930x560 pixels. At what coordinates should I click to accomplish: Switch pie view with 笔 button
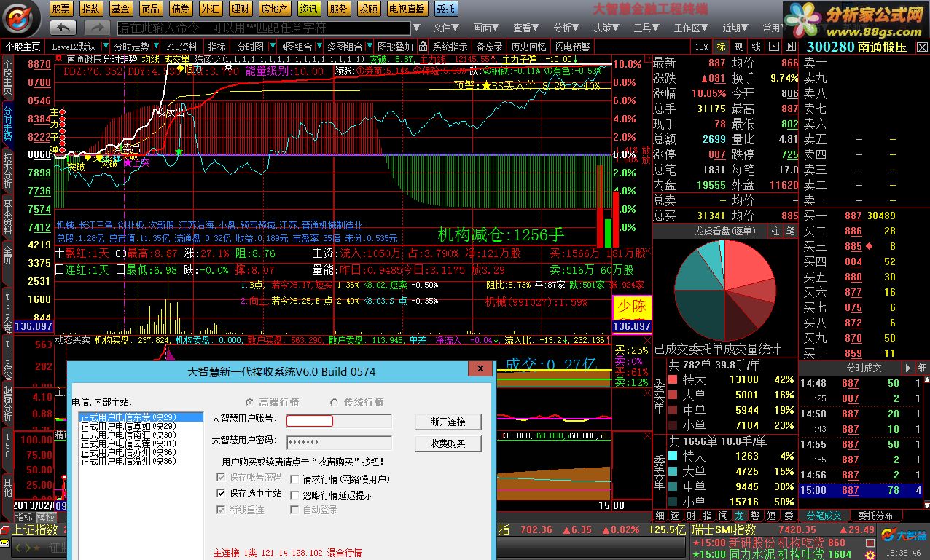click(790, 231)
